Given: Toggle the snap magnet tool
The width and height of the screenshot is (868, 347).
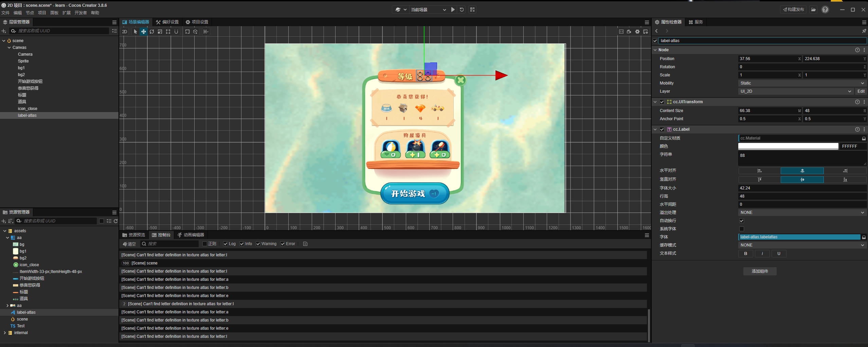Looking at the screenshot, I should (176, 32).
